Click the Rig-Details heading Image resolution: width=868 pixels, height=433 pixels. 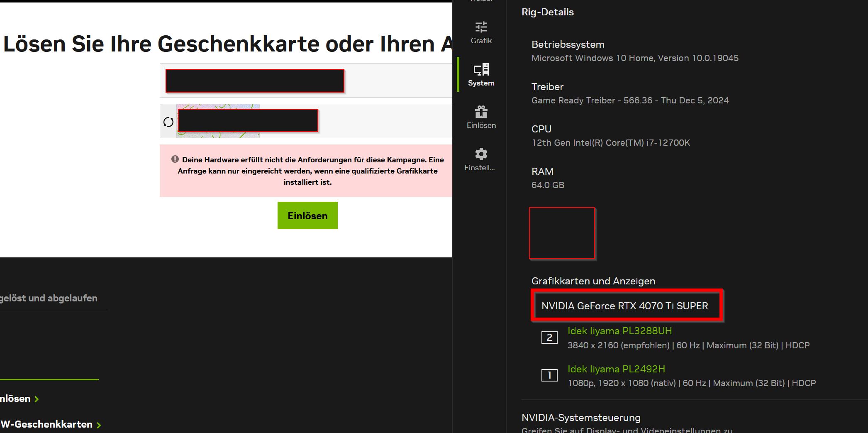click(x=548, y=12)
